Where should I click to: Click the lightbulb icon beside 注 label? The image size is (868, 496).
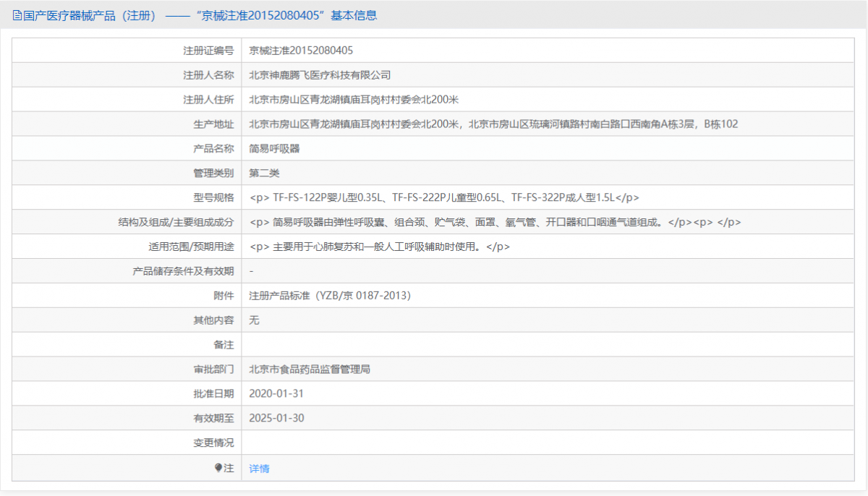[x=218, y=468]
